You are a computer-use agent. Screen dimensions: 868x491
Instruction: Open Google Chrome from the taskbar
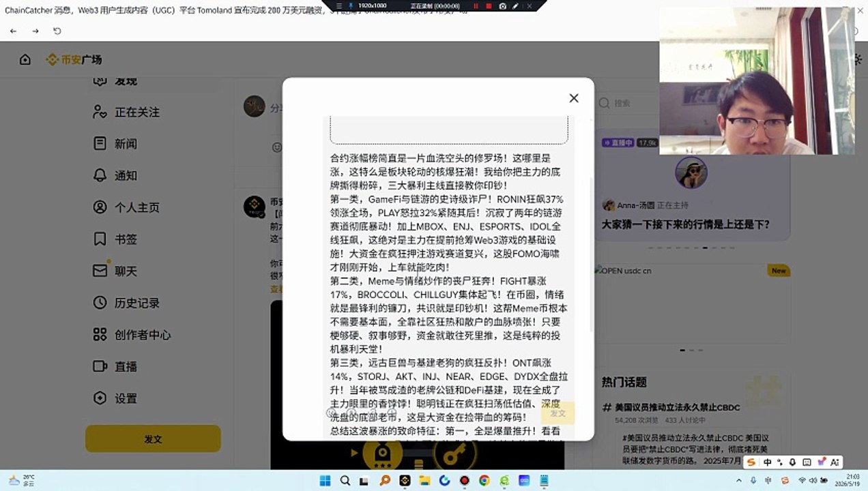point(484,481)
